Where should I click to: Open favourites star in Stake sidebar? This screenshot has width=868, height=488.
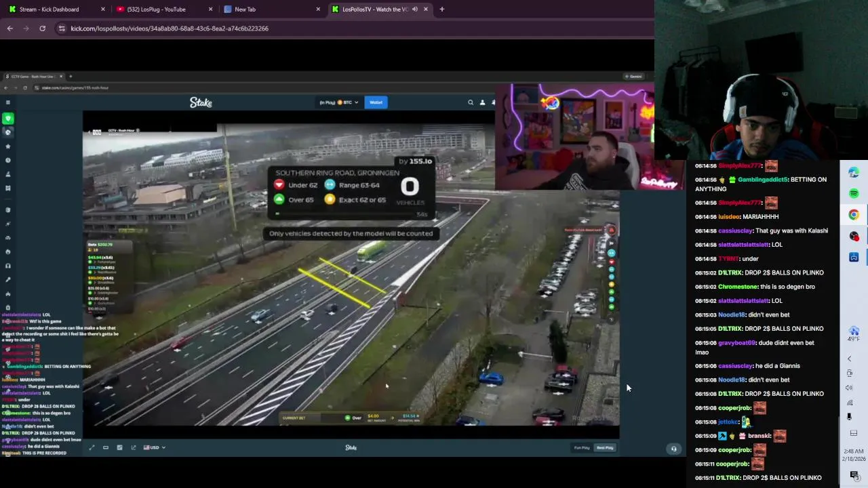[x=8, y=146]
